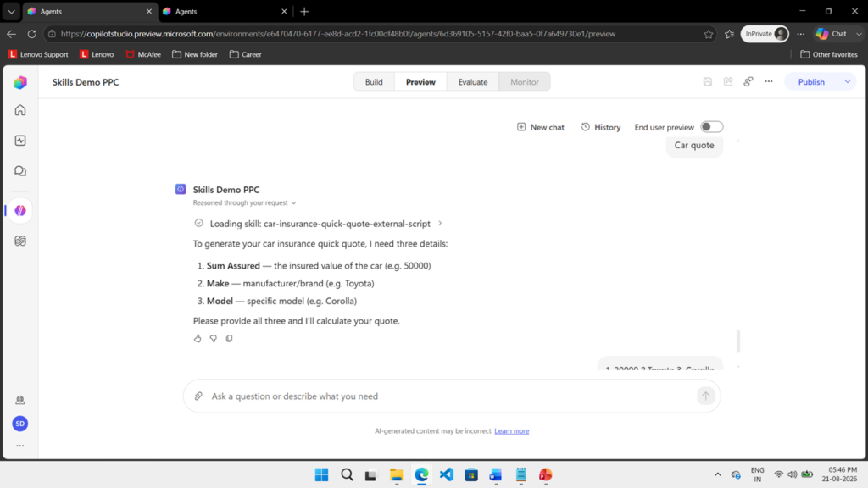Open Visual Studio Code from taskbar

[446, 474]
